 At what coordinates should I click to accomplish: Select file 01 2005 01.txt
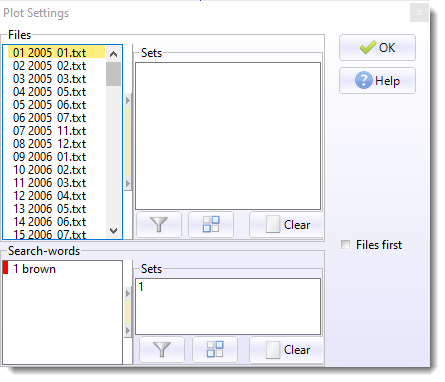click(x=55, y=53)
